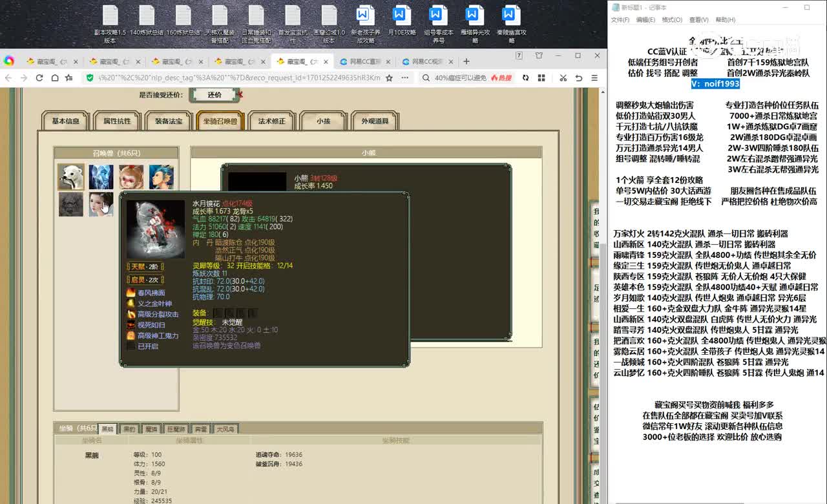Go to the browser home page
This screenshot has width=827, height=504.
[56, 78]
